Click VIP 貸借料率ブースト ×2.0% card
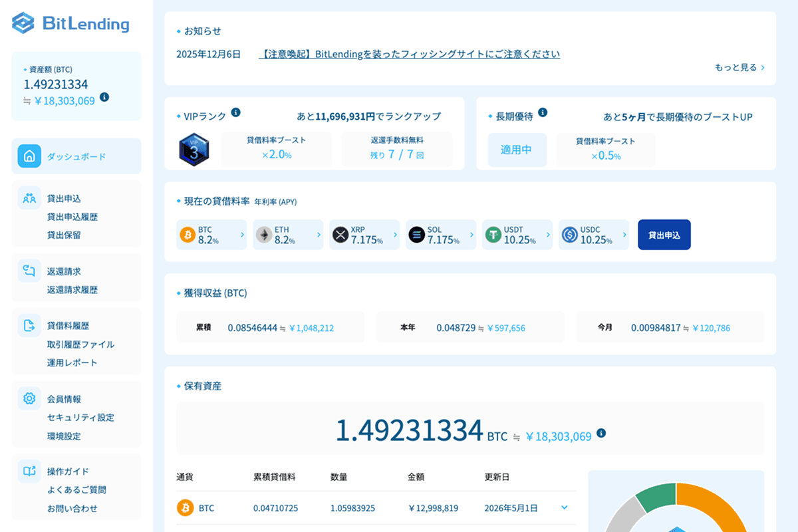The height and width of the screenshot is (532, 798). point(277,150)
